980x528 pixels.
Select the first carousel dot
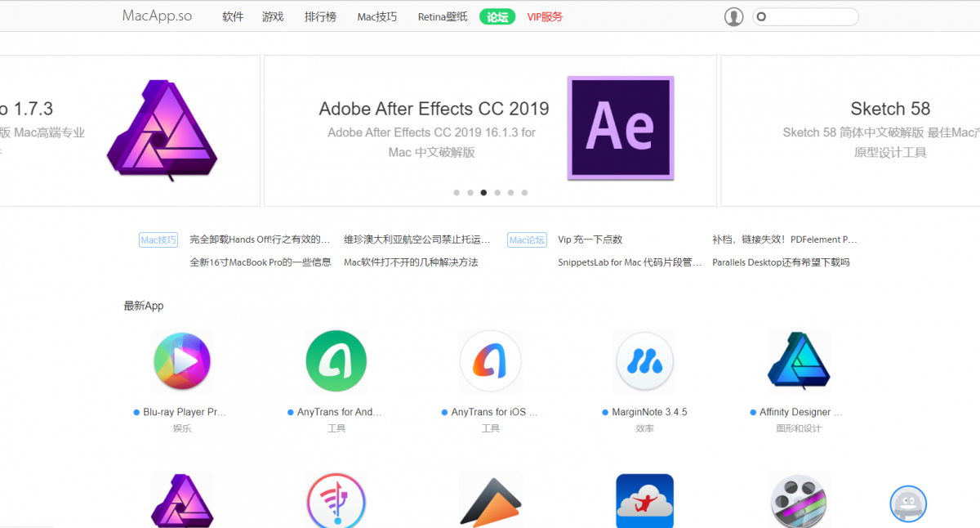tap(457, 193)
